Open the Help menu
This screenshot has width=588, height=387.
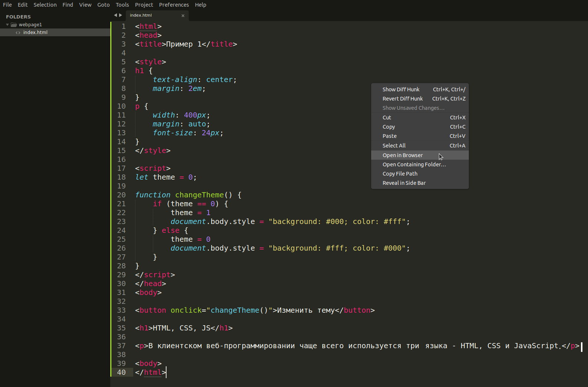point(201,5)
